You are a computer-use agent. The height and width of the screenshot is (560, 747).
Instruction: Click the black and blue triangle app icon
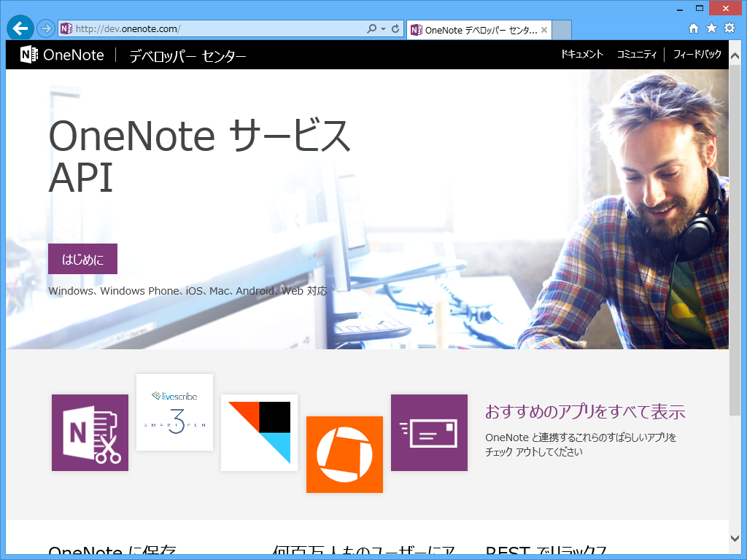(x=259, y=432)
